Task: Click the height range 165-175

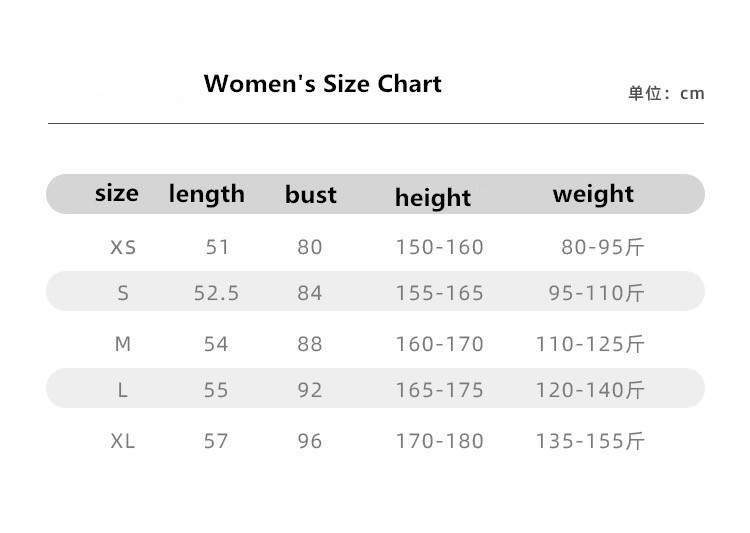Action: tap(439, 390)
